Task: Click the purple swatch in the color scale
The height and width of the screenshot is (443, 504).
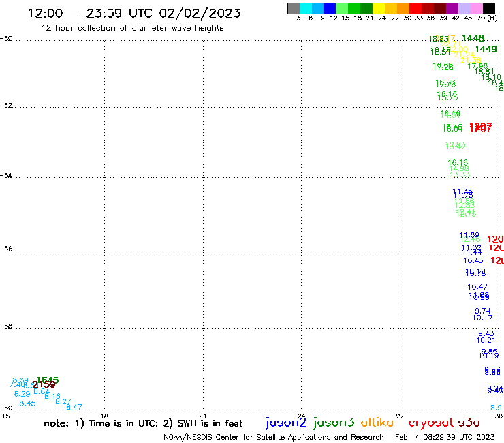Action: [x=452, y=8]
